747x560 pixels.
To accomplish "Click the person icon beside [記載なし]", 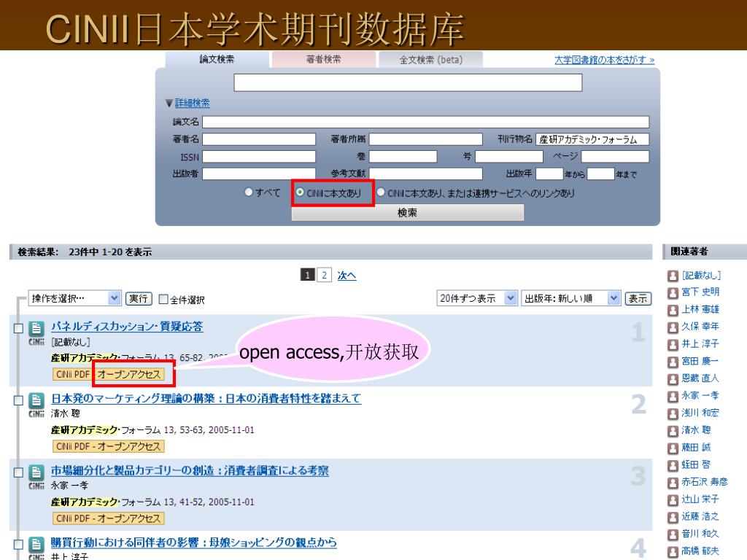I will click(x=673, y=276).
